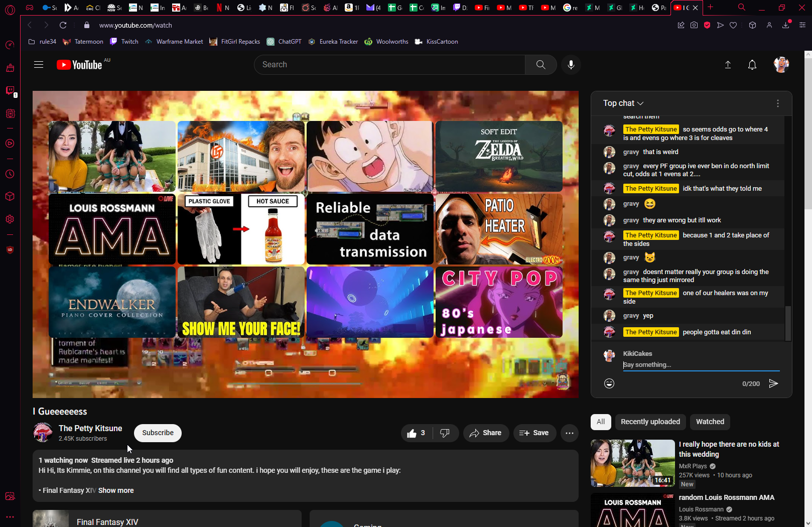Focus the YouTube search field
812x527 pixels.
click(389, 65)
